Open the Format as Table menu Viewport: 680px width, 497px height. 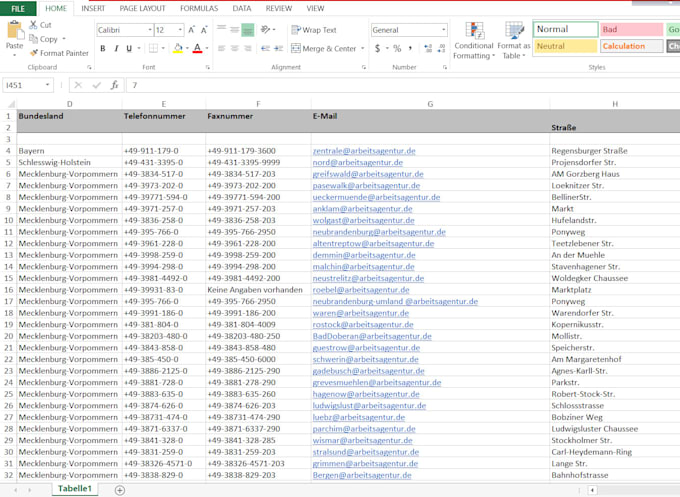coord(513,40)
